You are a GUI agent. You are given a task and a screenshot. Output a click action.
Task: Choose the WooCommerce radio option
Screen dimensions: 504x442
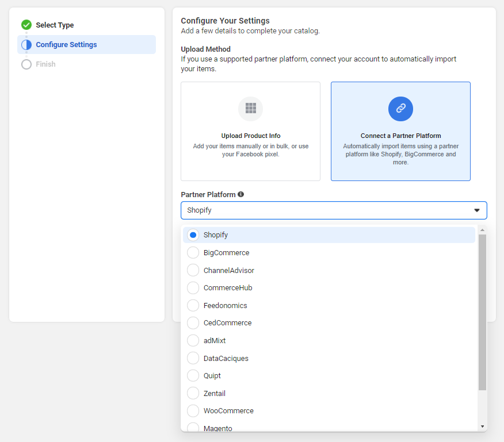coord(193,411)
